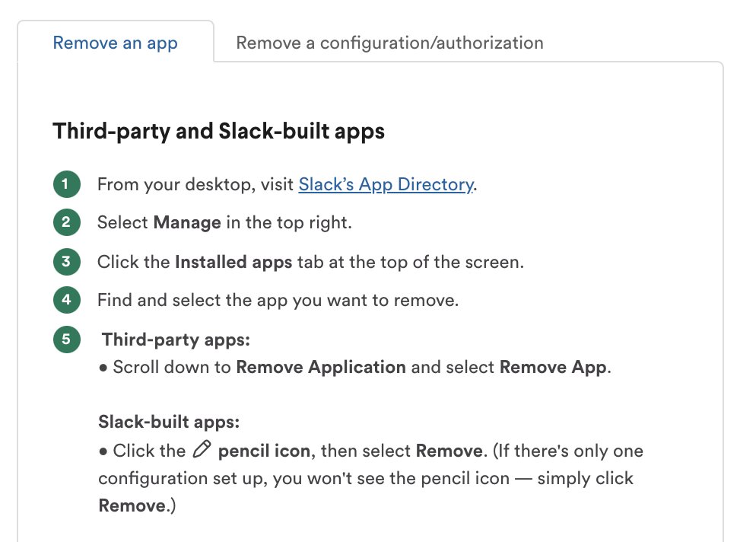Image resolution: width=756 pixels, height=542 pixels.
Task: Open the Remove a configuration/authorization tab
Action: [x=389, y=43]
